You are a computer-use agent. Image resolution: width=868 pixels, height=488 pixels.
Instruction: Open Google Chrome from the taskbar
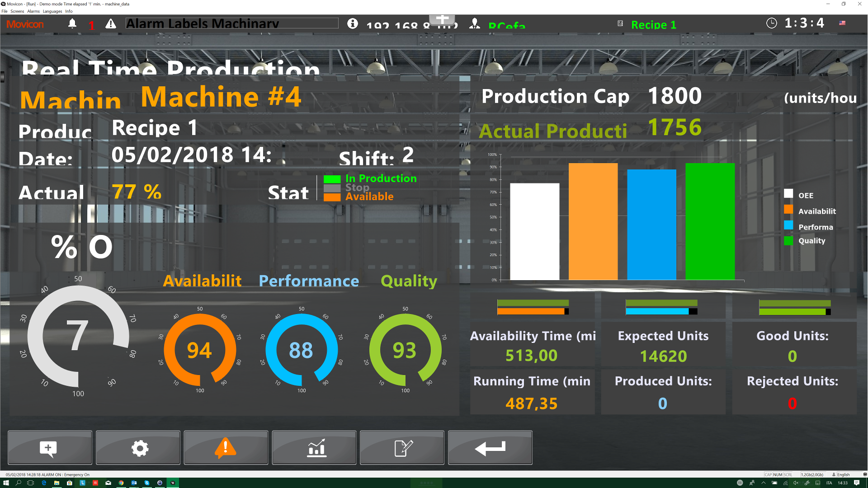pos(121,483)
